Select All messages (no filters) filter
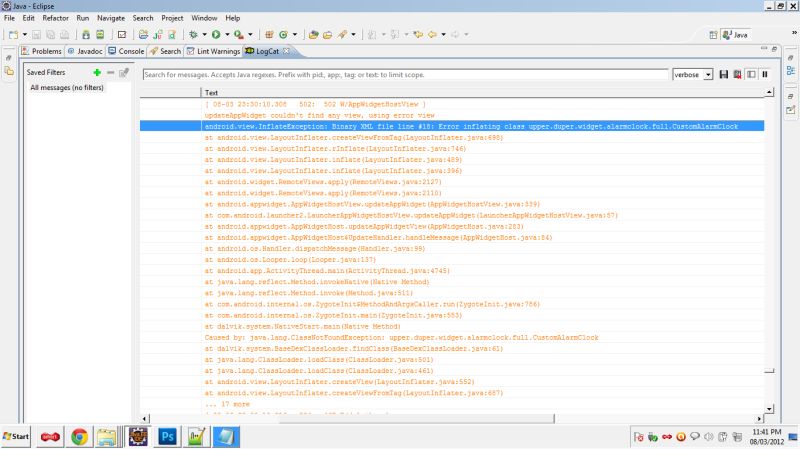This screenshot has height=449, width=800. [67, 88]
